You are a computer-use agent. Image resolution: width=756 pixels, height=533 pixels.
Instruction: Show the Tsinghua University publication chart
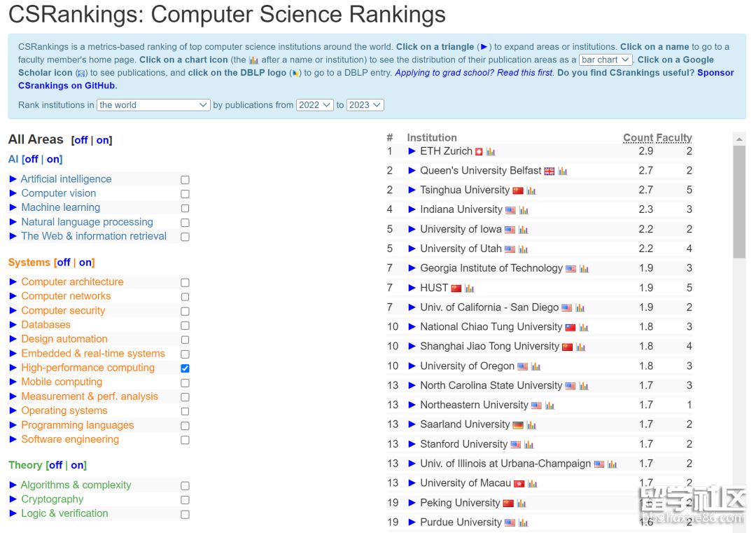[x=531, y=191]
